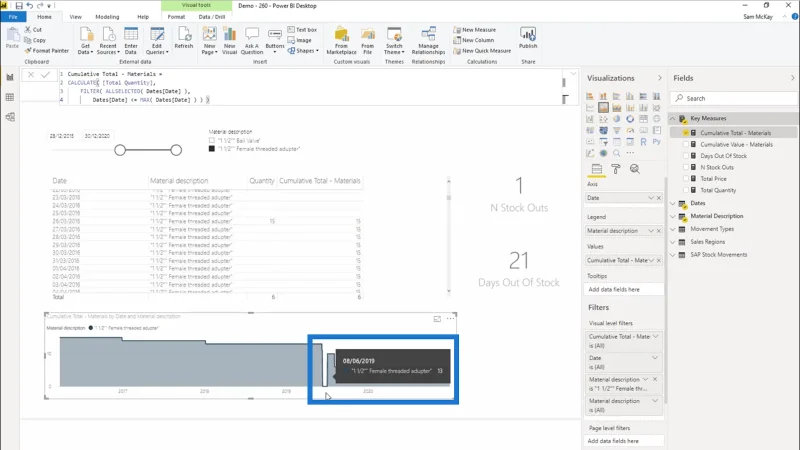Check Cumulative Value - Materials field
Viewport: 800px width, 450px height.
(x=686, y=144)
